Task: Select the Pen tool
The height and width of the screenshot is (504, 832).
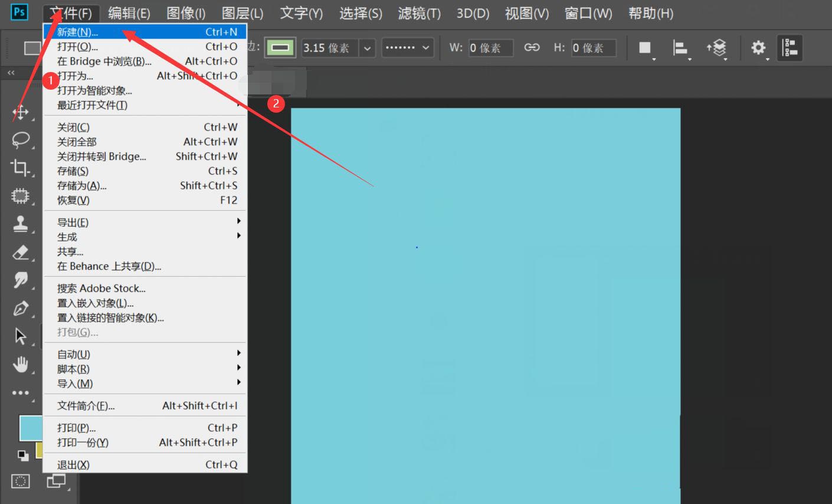Action: pyautogui.click(x=21, y=308)
